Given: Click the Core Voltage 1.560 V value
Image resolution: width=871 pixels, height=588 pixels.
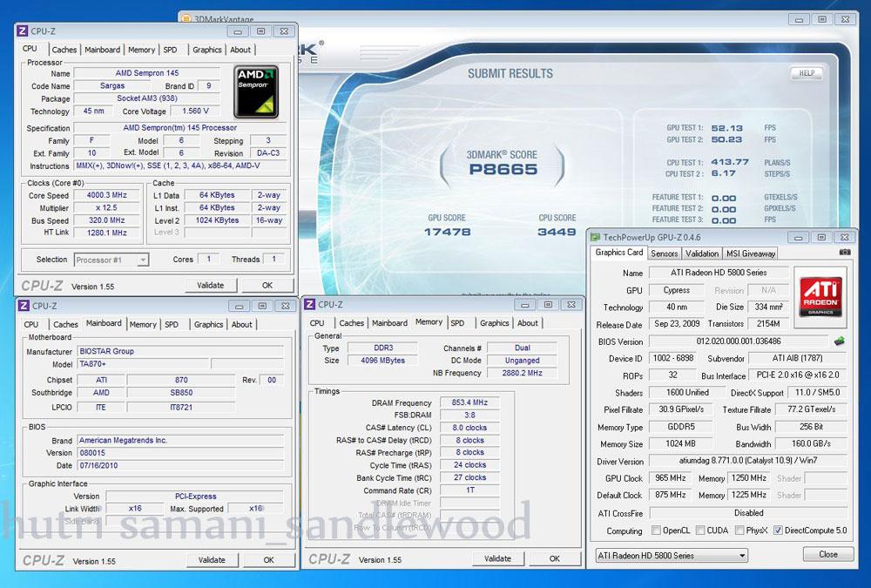Looking at the screenshot, I should [195, 112].
